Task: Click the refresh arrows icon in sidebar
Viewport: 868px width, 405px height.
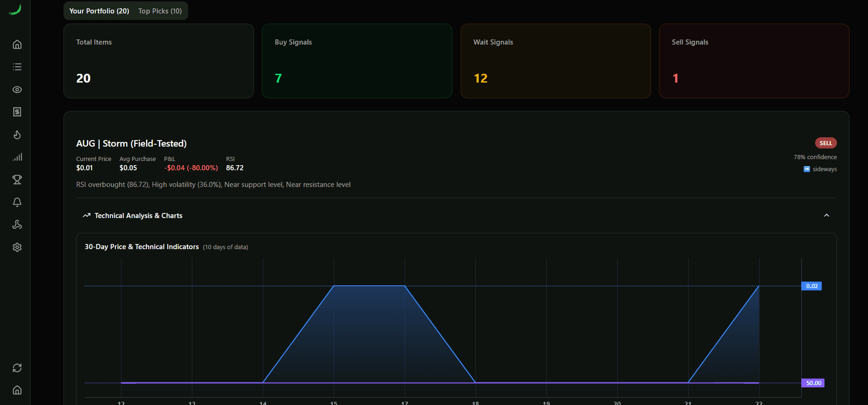Action: [x=17, y=368]
